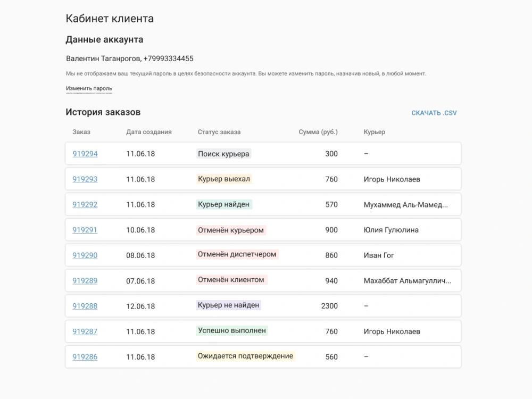Select status badge 'Отменён диспетчером'
532x399 pixels.
point(237,254)
